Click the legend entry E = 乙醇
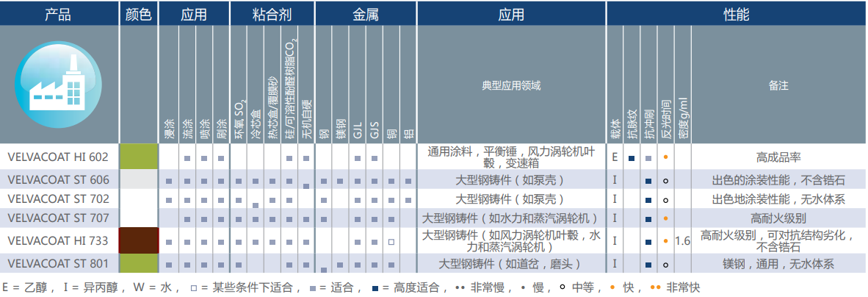 (26, 288)
